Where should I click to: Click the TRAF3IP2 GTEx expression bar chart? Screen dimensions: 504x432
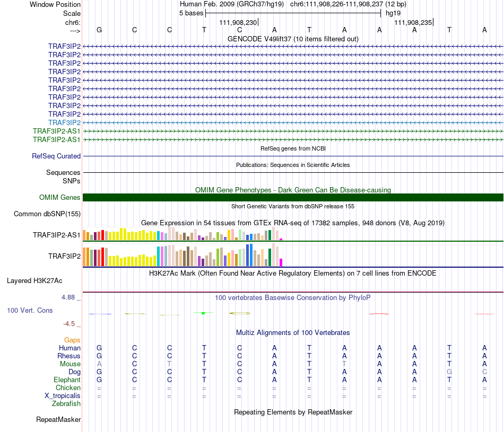pyautogui.click(x=183, y=255)
